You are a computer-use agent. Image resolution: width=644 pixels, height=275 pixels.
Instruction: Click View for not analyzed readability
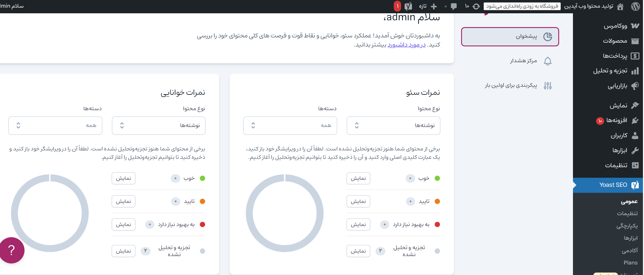pos(124,251)
